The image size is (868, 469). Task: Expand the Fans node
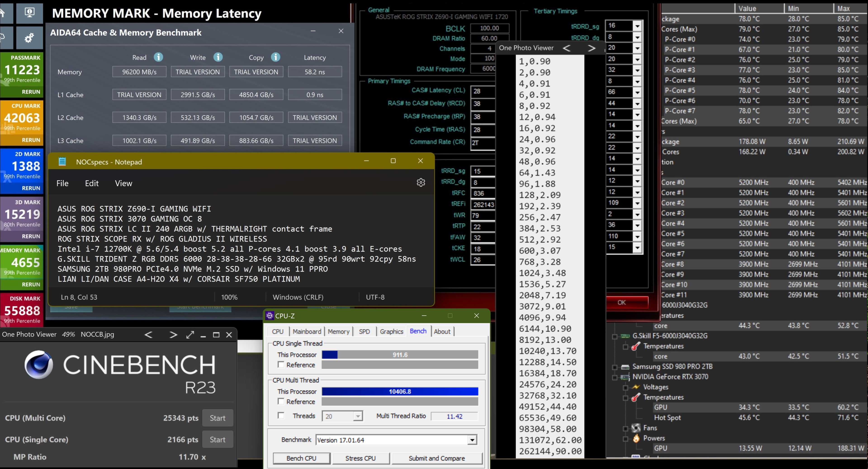625,429
